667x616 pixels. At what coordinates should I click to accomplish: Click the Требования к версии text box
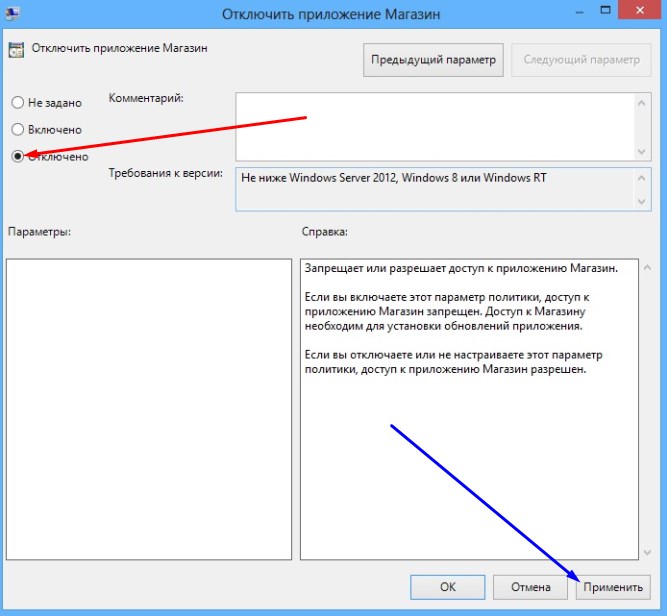tap(435, 190)
